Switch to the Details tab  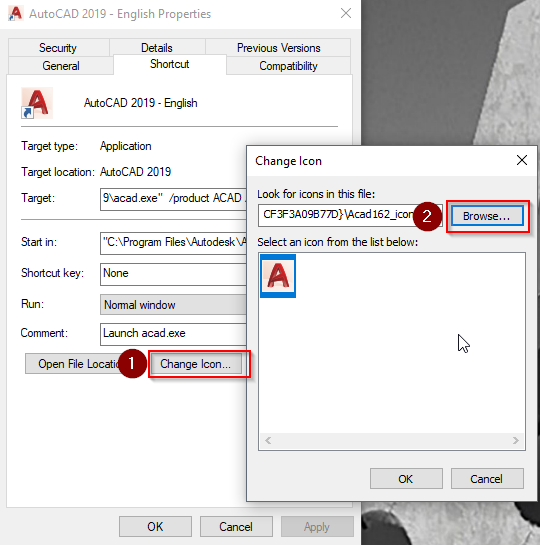tap(157, 48)
